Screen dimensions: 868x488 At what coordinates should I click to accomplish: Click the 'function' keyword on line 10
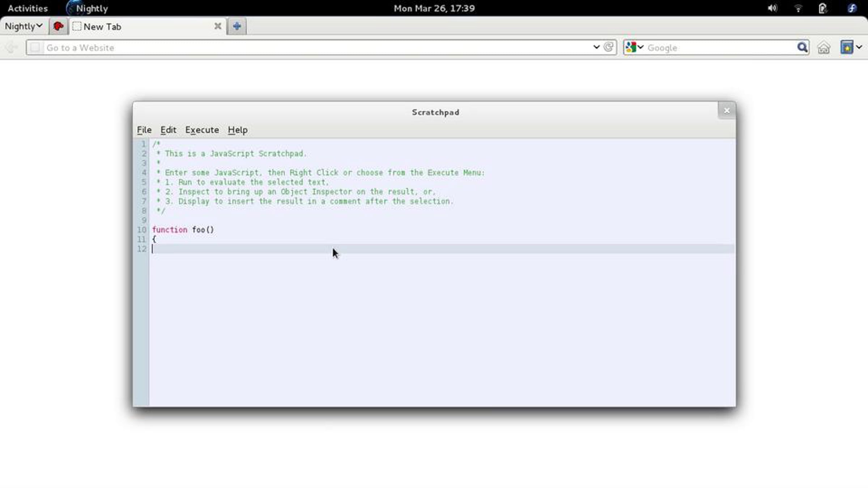(170, 230)
